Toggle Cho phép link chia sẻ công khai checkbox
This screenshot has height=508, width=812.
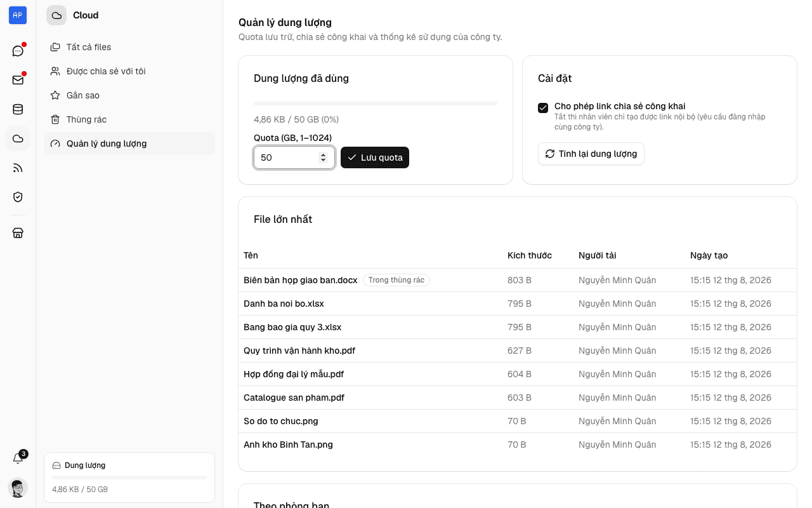[543, 108]
